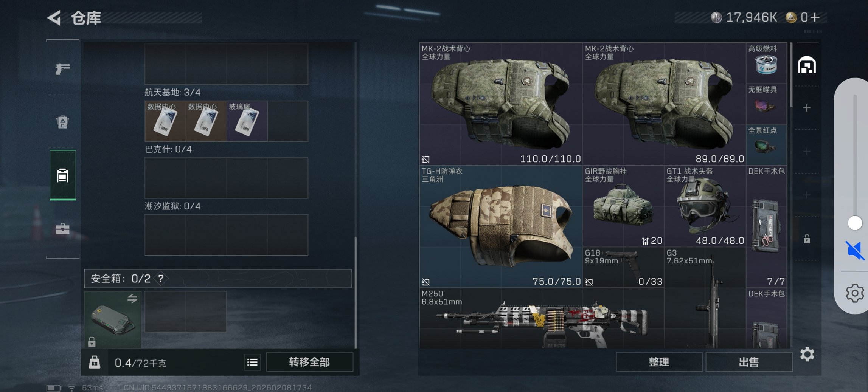The height and width of the screenshot is (392, 868).
Task: Click the 安全箱 help question mark
Action: pyautogui.click(x=161, y=279)
